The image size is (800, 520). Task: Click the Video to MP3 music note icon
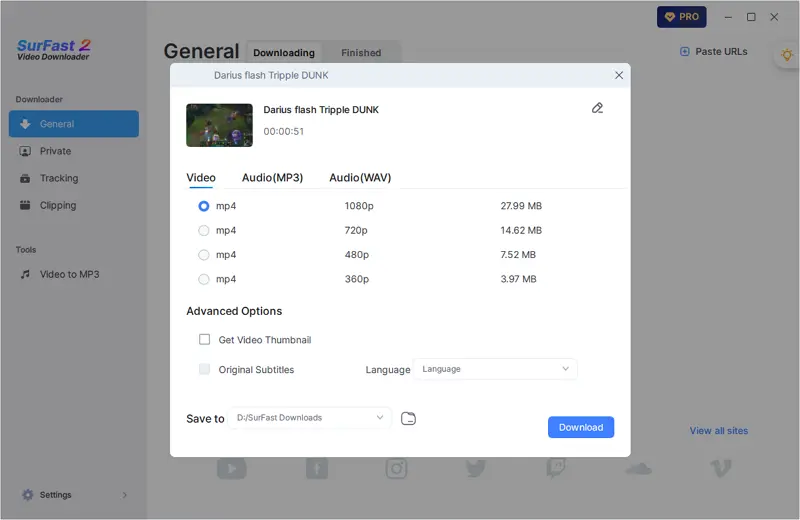tap(25, 274)
